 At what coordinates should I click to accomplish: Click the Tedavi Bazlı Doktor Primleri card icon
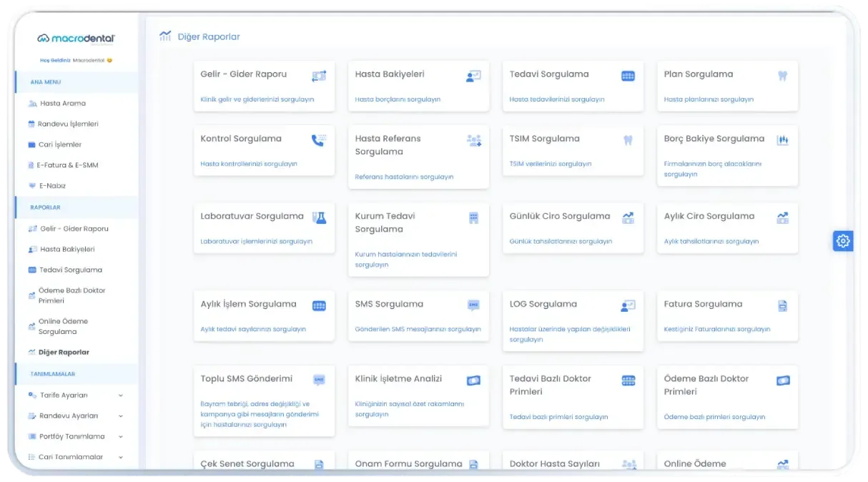point(628,380)
